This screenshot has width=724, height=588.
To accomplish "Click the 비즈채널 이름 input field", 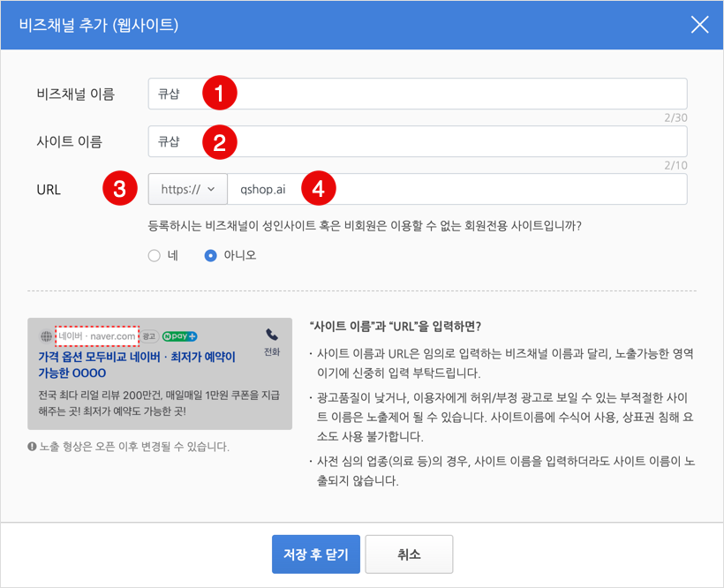I will pyautogui.click(x=418, y=94).
